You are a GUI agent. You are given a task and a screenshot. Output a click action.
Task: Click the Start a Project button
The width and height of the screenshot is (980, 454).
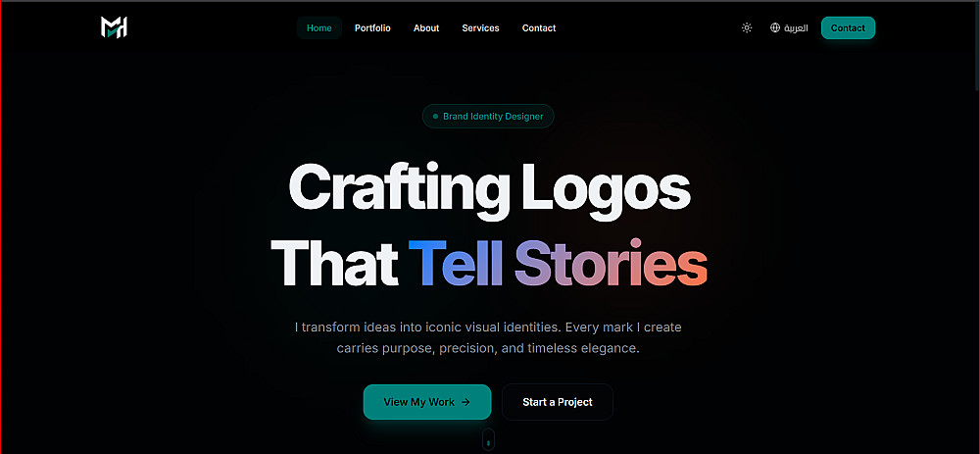click(558, 402)
